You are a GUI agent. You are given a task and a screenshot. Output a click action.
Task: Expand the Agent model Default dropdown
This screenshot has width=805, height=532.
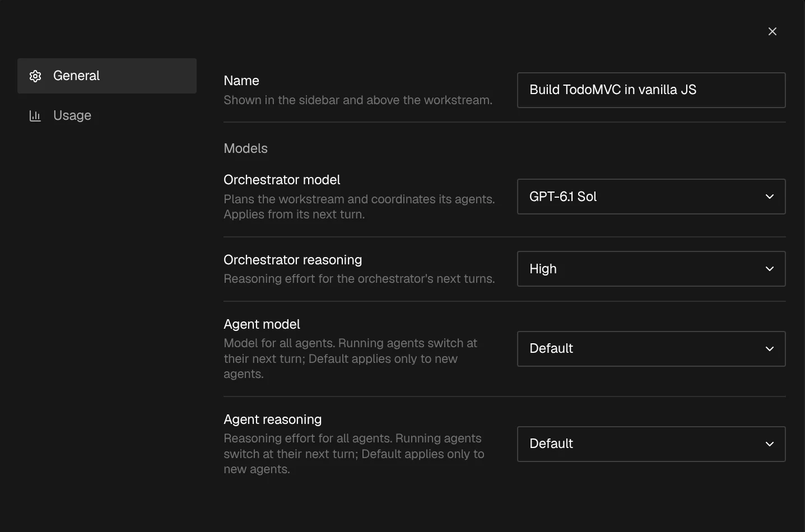[651, 349]
